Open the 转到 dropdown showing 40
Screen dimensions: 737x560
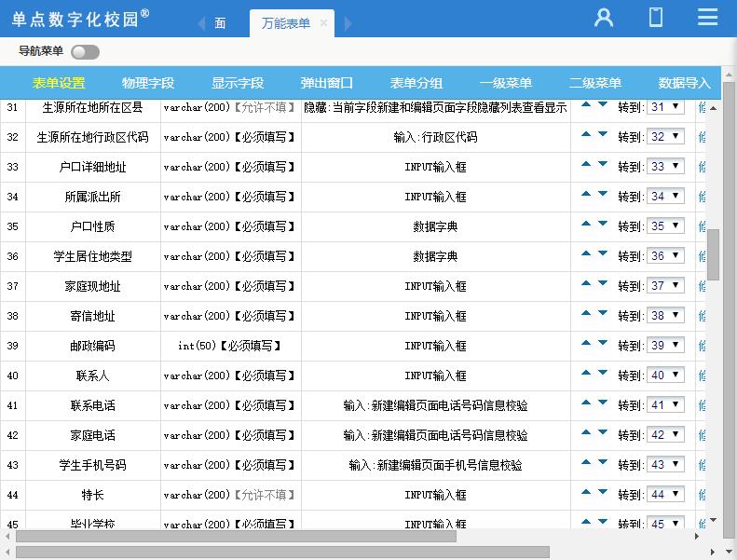[665, 376]
